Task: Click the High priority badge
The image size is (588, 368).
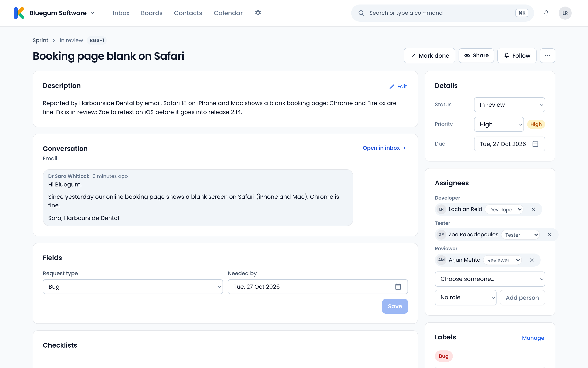Action: 536,124
